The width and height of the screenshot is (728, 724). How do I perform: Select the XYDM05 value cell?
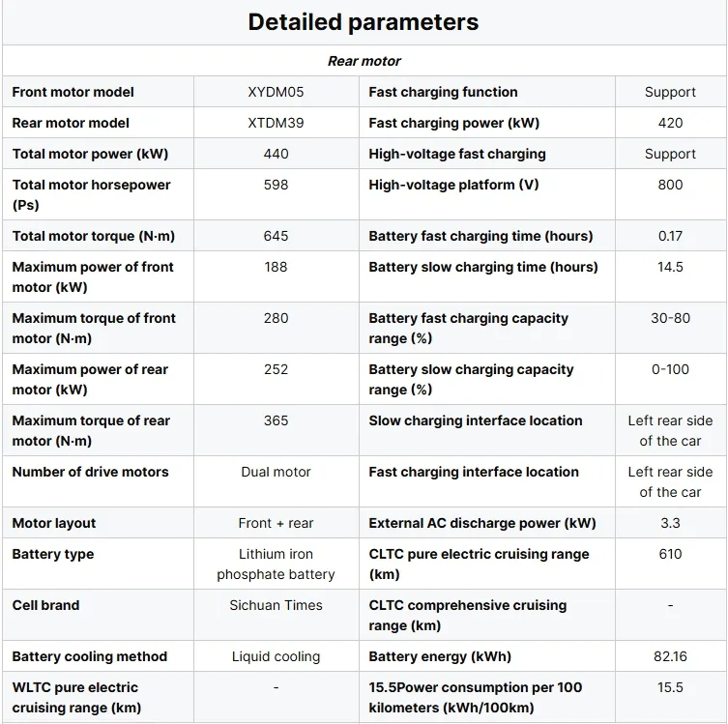click(276, 92)
